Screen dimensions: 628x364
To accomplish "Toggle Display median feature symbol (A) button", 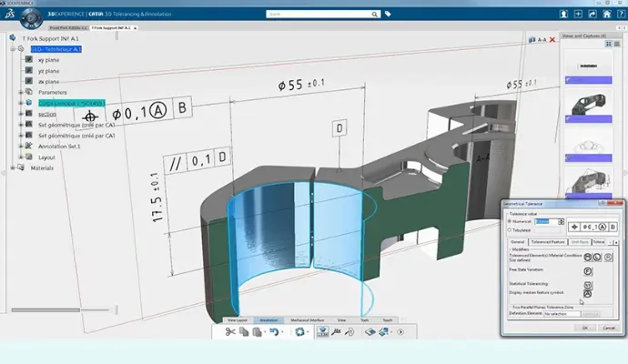I will coord(588,294).
